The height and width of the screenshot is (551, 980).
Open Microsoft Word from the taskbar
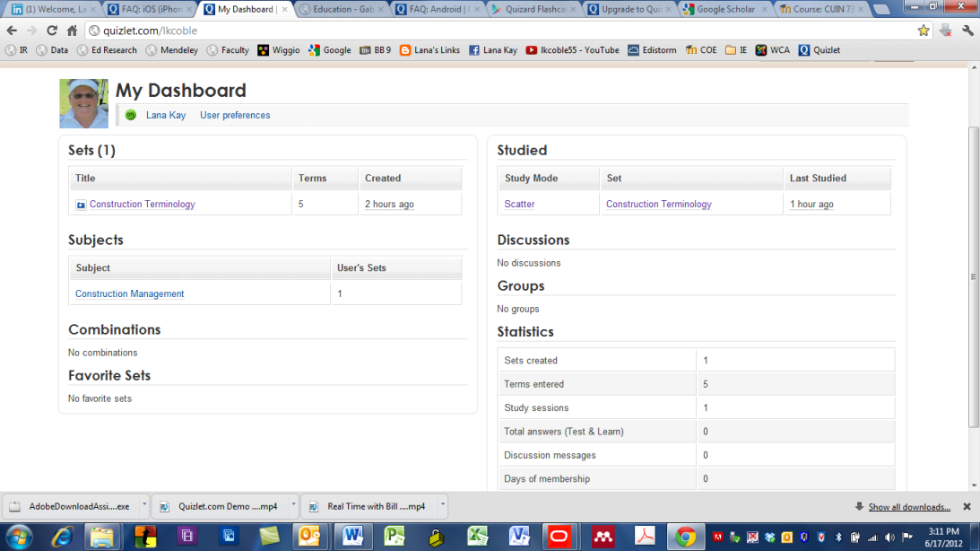pyautogui.click(x=352, y=537)
